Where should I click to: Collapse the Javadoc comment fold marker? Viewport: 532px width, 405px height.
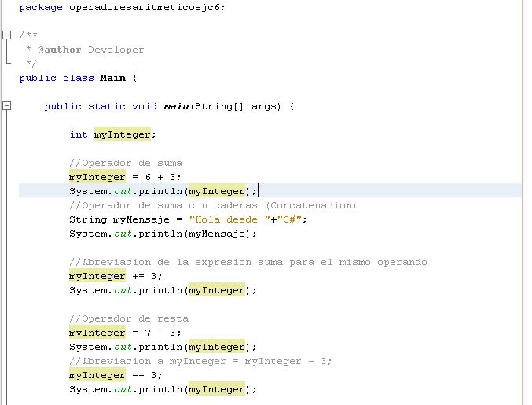pyautogui.click(x=7, y=35)
